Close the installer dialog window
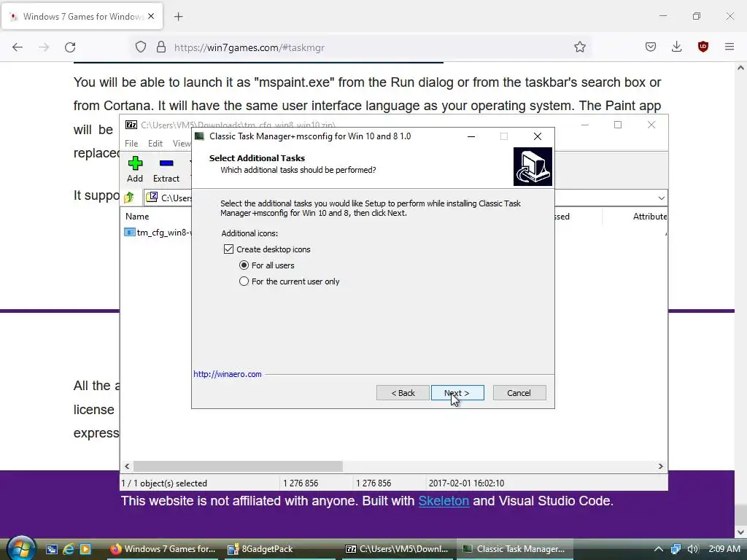 tap(538, 136)
